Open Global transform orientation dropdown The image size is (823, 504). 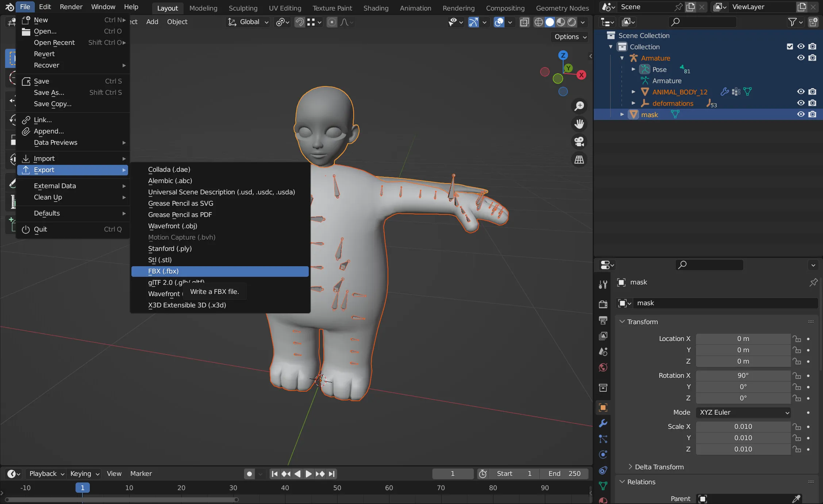tap(249, 22)
